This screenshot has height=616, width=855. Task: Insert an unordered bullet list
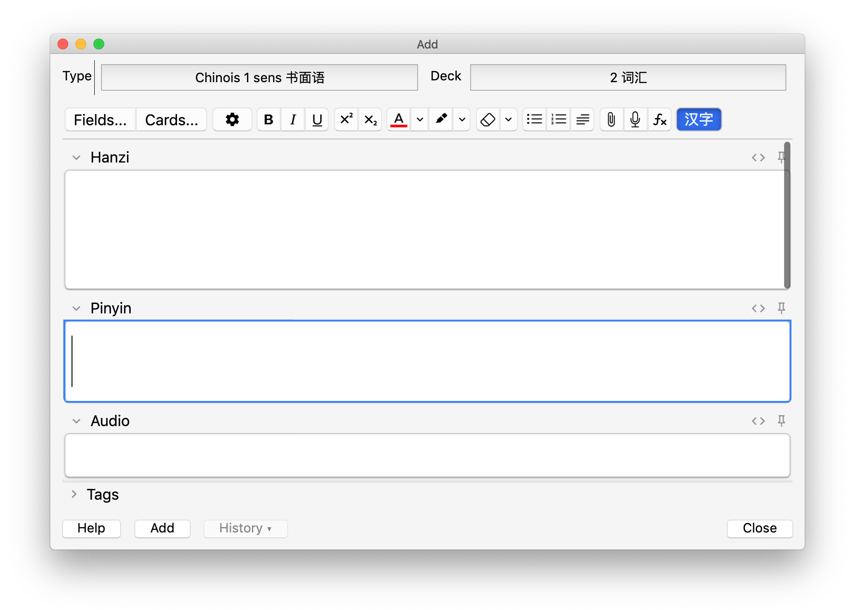click(534, 119)
